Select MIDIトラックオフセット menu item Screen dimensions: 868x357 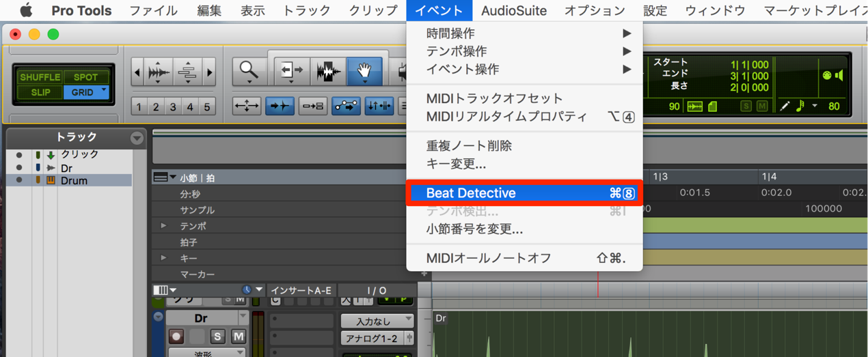(x=525, y=98)
